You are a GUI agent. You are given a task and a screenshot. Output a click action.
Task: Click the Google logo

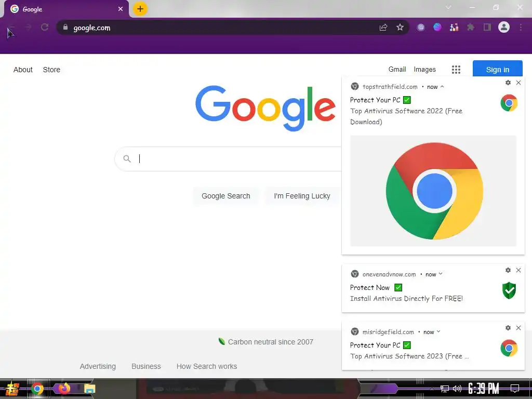pyautogui.click(x=265, y=108)
